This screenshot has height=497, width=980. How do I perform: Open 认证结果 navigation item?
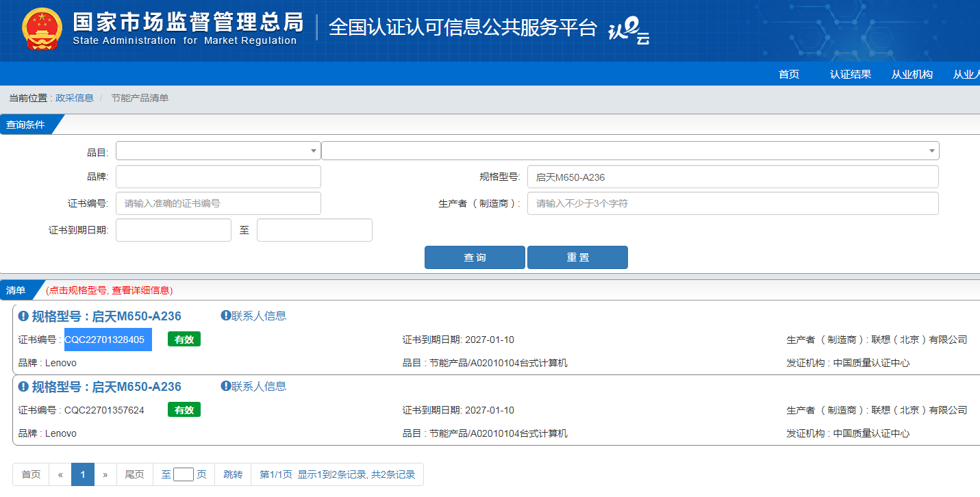point(851,74)
